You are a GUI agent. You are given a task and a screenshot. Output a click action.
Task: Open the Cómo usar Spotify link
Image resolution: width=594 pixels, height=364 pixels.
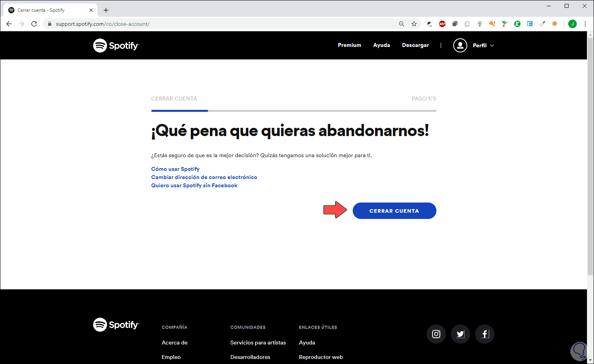tap(175, 169)
